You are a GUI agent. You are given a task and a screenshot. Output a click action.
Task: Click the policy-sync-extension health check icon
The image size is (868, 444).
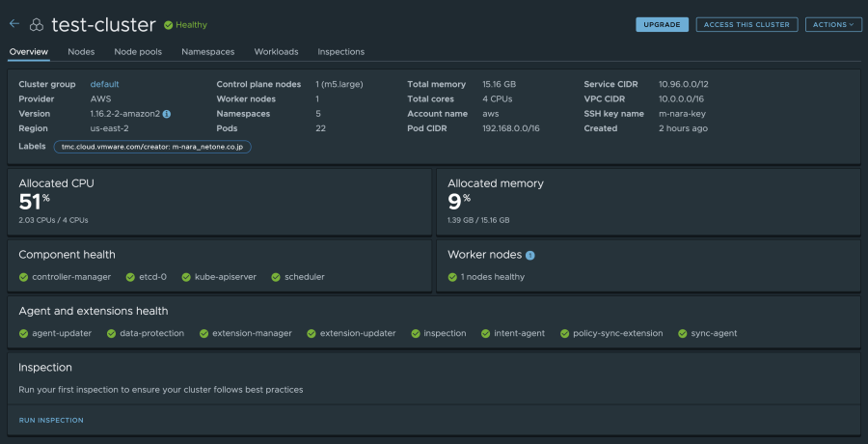click(564, 334)
